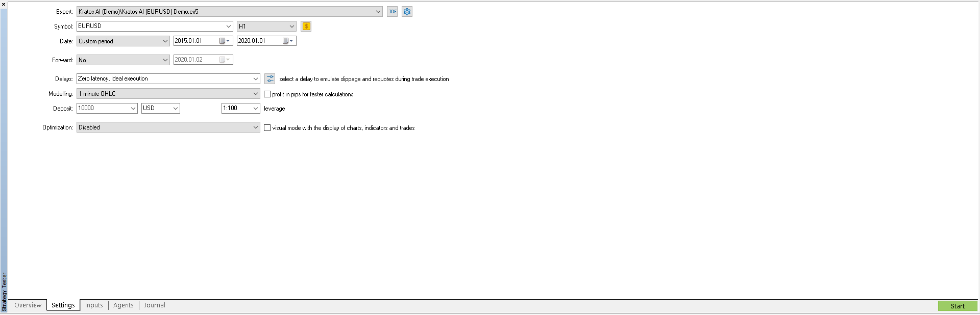Viewport: 980px width, 315px height.
Task: Click the delay settings slider icon
Action: 270,79
